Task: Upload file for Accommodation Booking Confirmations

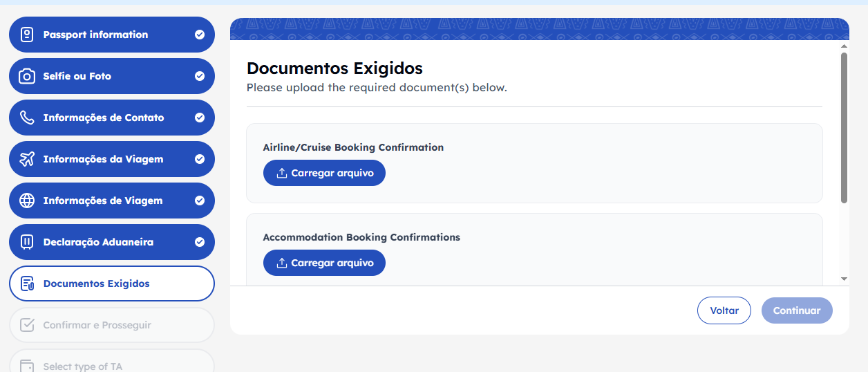Action: click(324, 263)
